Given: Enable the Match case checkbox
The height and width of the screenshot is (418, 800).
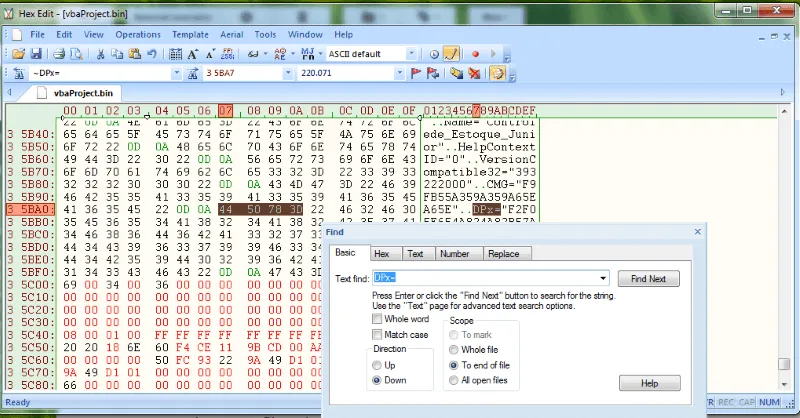Looking at the screenshot, I should [377, 335].
